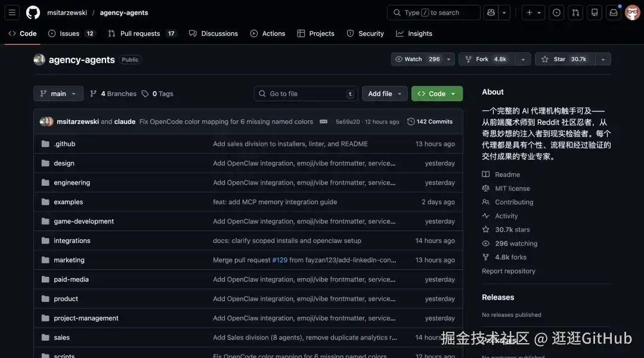Click the watching eye icon in About
The image size is (644, 358).
pyautogui.click(x=486, y=243)
